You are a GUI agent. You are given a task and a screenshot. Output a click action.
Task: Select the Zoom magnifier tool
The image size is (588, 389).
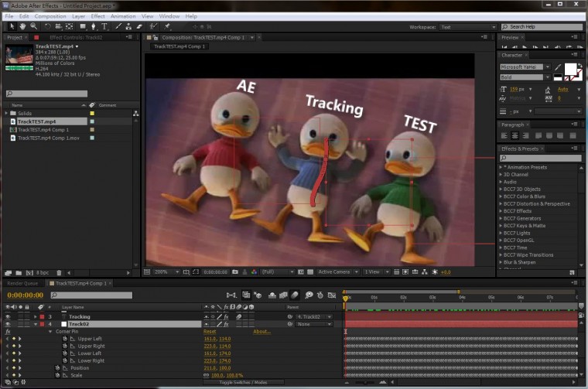point(33,26)
